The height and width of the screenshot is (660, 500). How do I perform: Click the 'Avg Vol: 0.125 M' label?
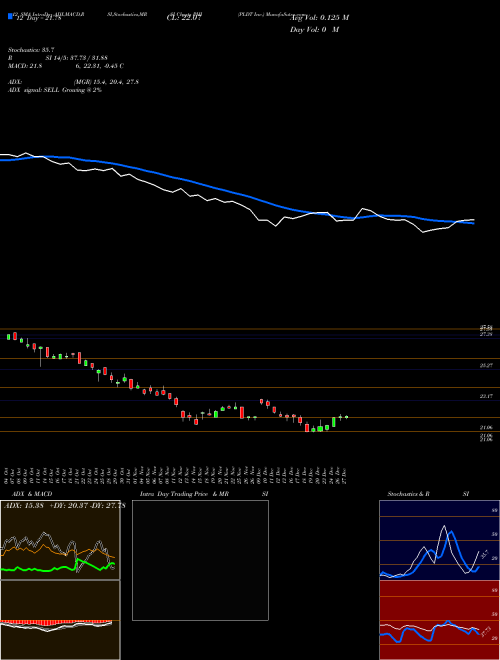click(x=319, y=18)
